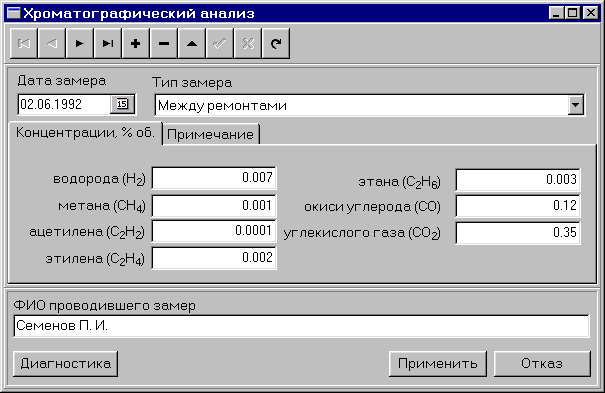Cancel edit with X navigator button
The height and width of the screenshot is (393, 605).
248,43
